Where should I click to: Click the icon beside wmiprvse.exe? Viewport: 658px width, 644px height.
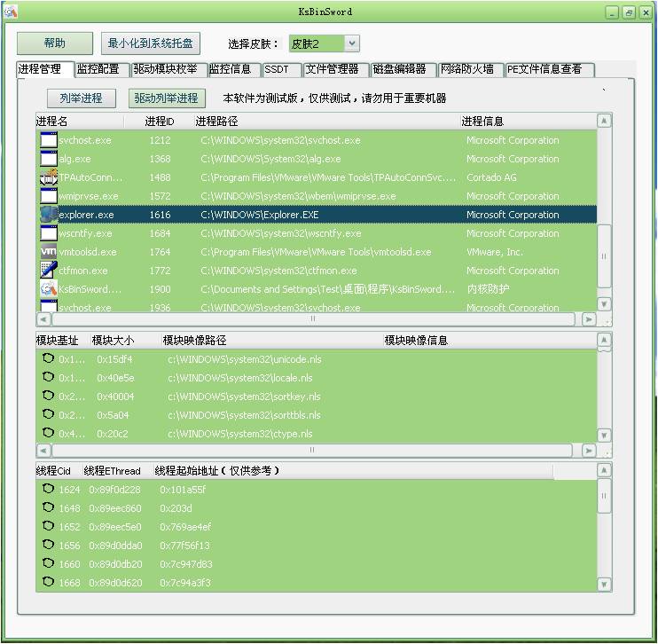click(49, 196)
